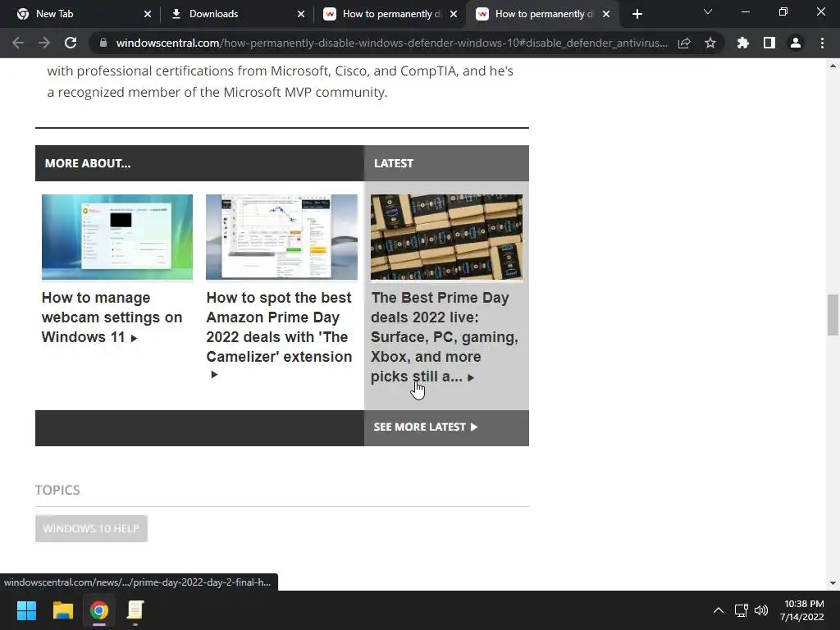Close the New Tab tab

pos(148,14)
